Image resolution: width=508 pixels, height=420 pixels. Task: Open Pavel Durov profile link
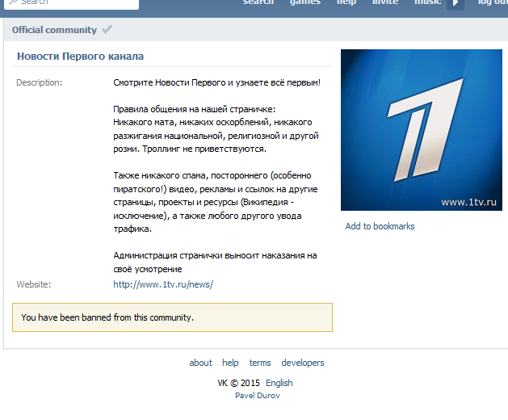point(258,396)
